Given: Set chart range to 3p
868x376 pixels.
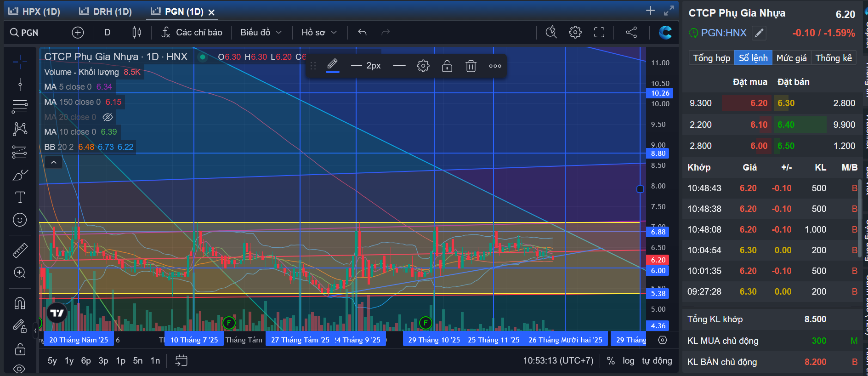Looking at the screenshot, I should pos(103,361).
